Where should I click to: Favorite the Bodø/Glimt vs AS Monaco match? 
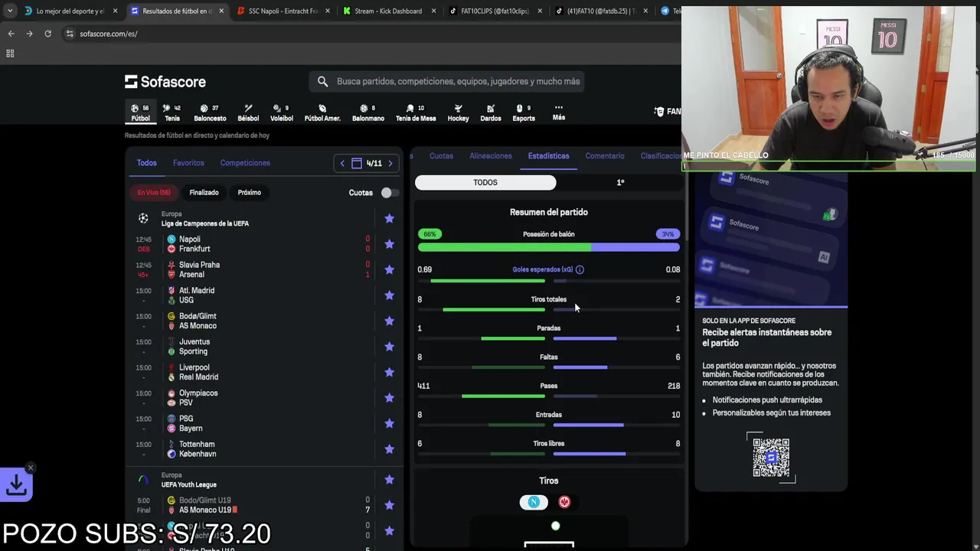(389, 321)
